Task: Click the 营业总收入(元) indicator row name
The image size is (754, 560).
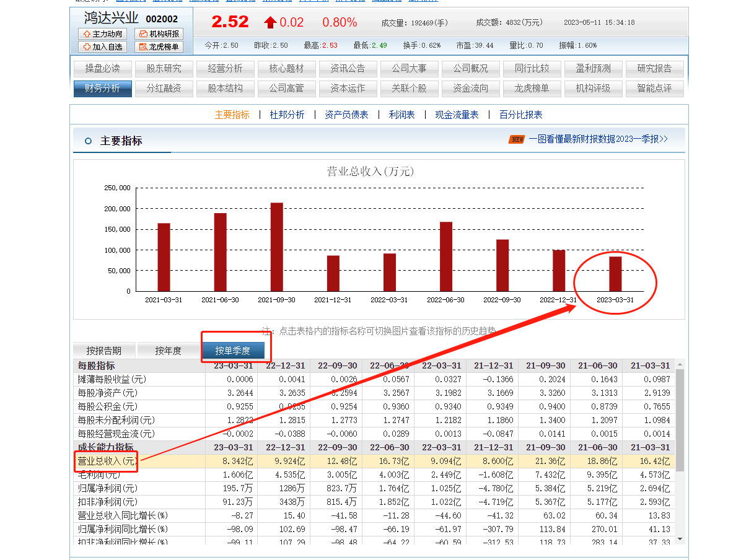Action: (x=106, y=461)
